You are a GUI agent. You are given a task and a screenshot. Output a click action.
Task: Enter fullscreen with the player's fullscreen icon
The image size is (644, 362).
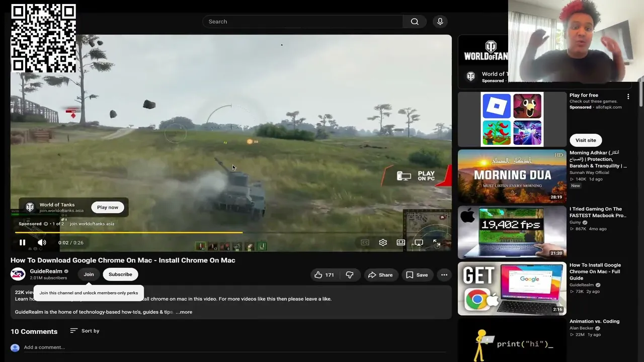coord(437,242)
